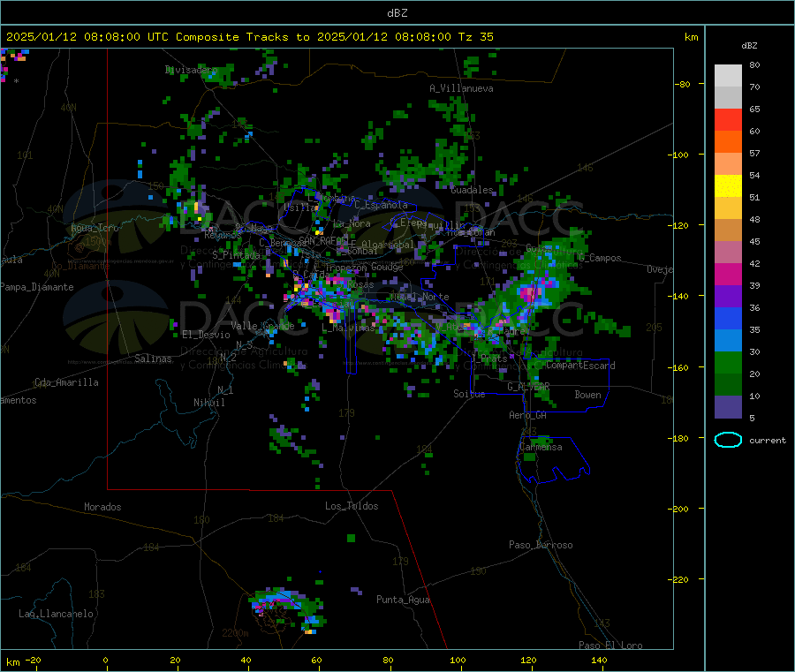Select the 'G_ALVEAR' town label
Image resolution: width=795 pixels, height=672 pixels.
click(x=528, y=387)
